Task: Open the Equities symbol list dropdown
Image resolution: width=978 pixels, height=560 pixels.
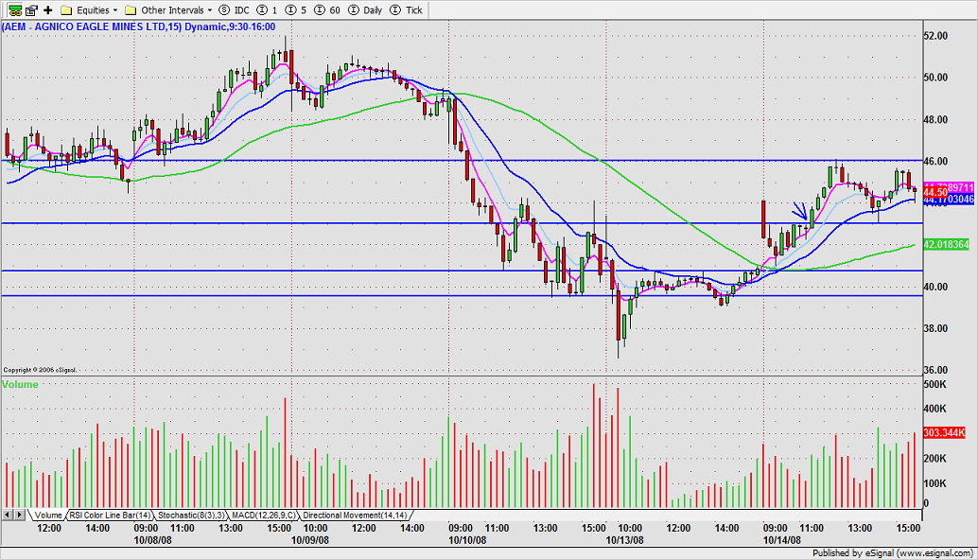Action: pos(89,10)
